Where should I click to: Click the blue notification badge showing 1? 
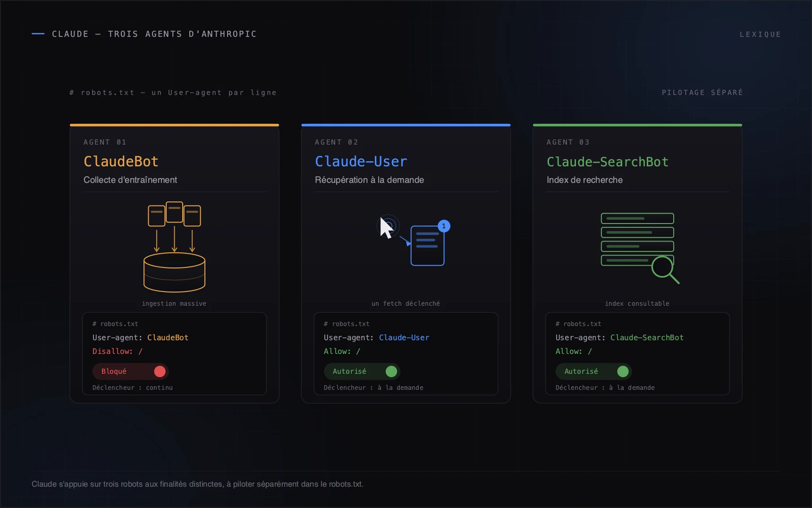coord(444,226)
